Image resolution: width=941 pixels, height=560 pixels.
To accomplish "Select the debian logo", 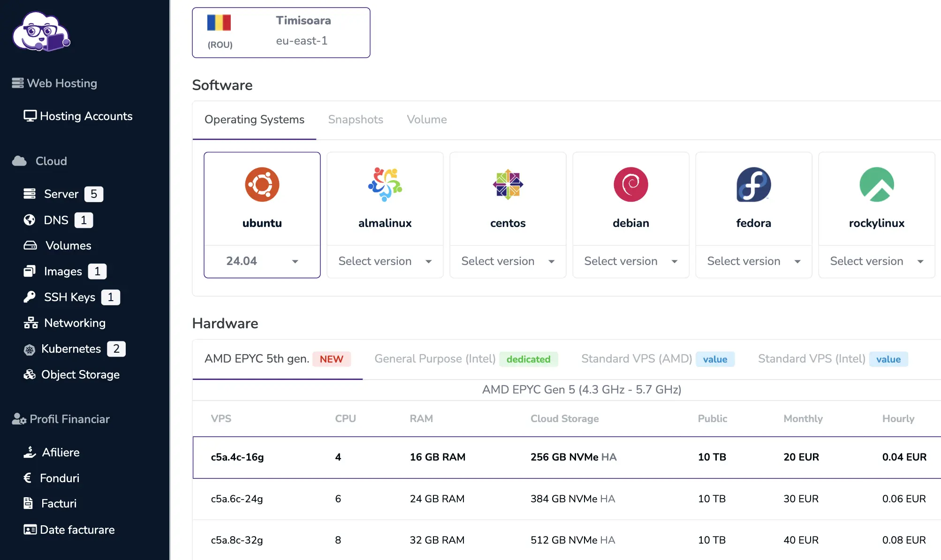I will [x=631, y=184].
